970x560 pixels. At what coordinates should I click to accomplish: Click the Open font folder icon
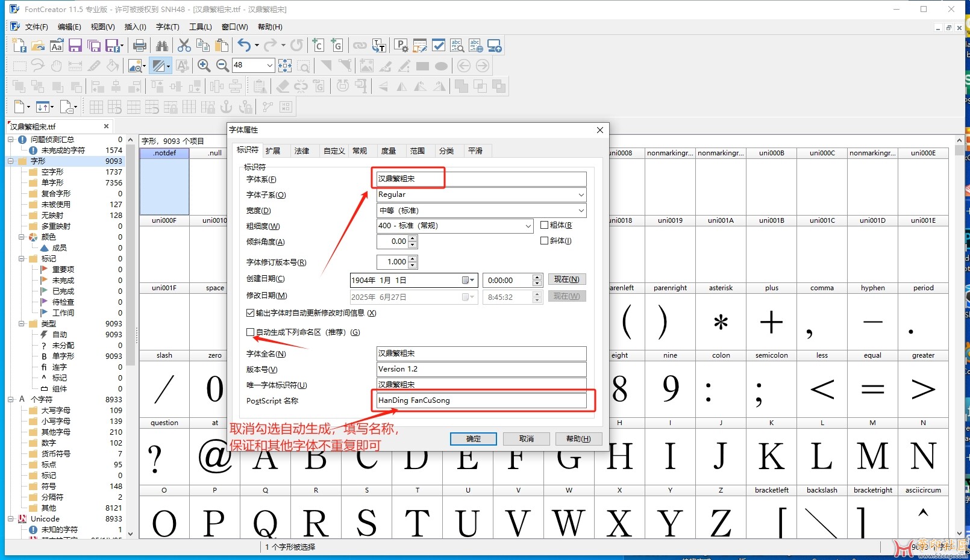tap(38, 46)
